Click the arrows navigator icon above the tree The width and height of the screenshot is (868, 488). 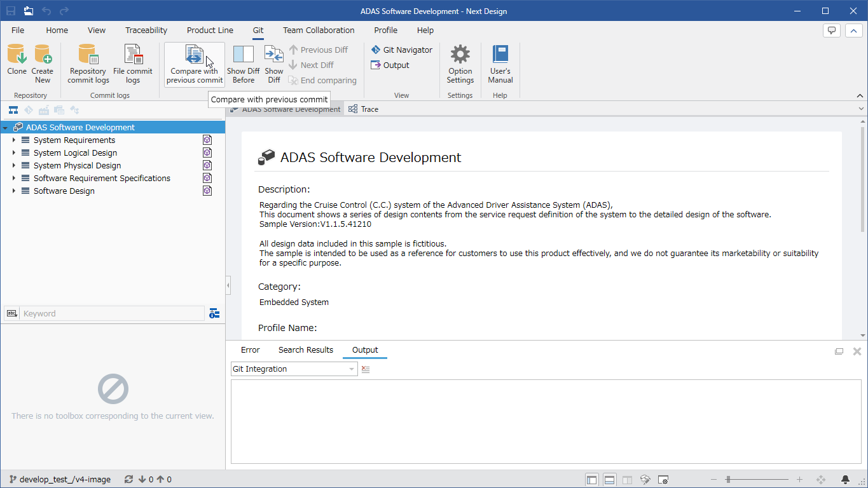point(74,110)
